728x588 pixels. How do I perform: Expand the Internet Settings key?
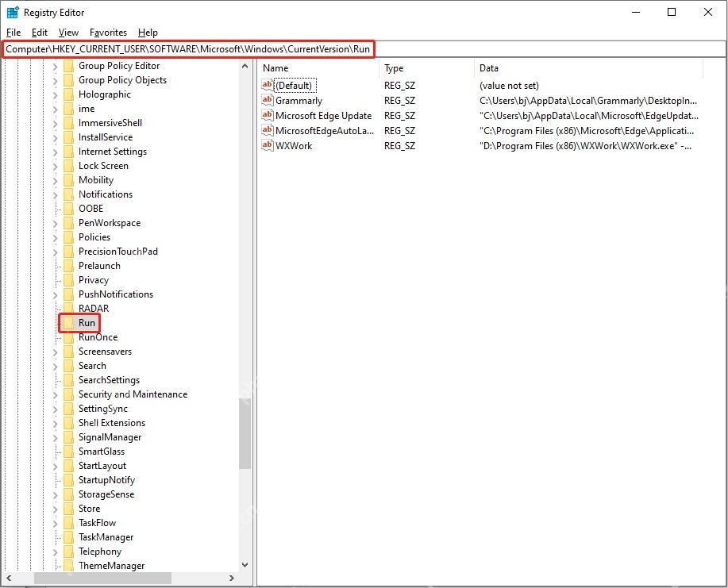pos(56,152)
